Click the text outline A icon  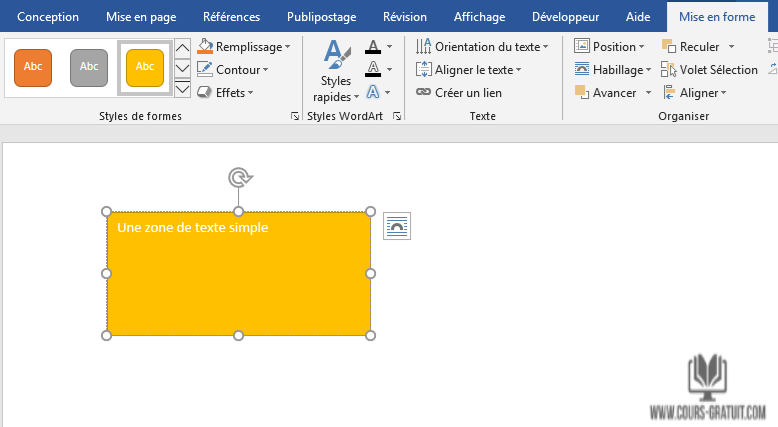click(x=373, y=69)
